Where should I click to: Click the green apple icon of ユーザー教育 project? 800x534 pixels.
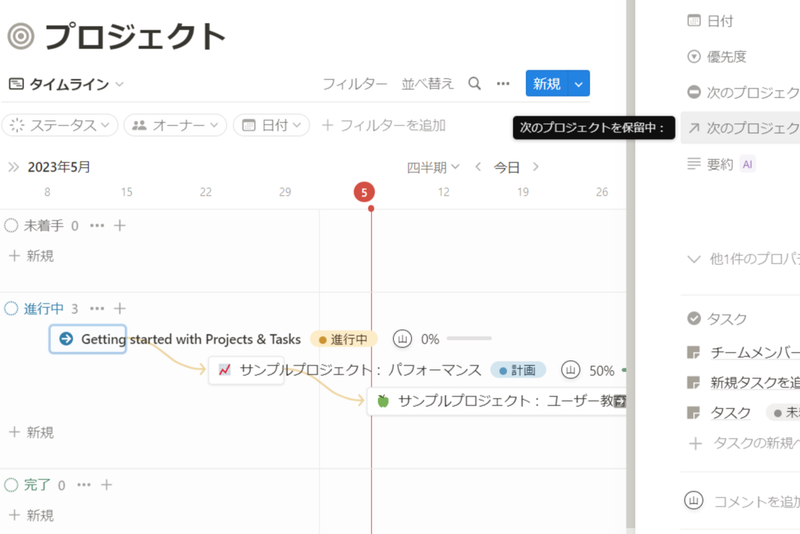(x=383, y=401)
